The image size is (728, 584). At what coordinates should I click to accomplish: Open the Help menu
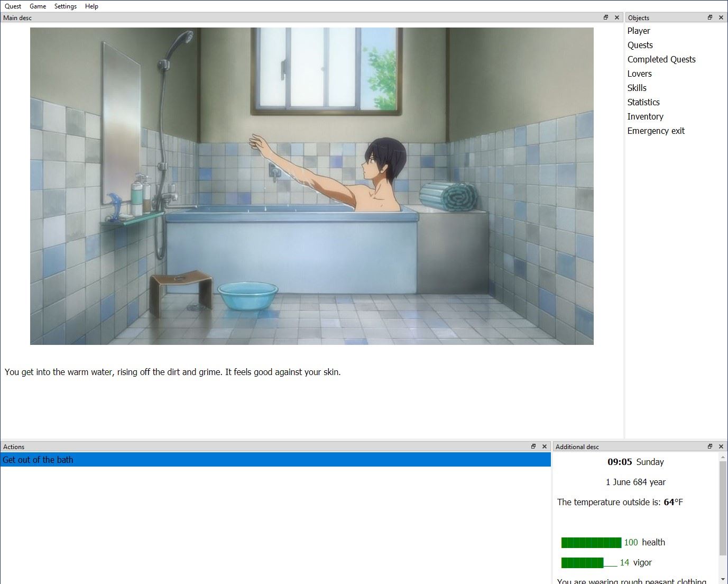91,6
